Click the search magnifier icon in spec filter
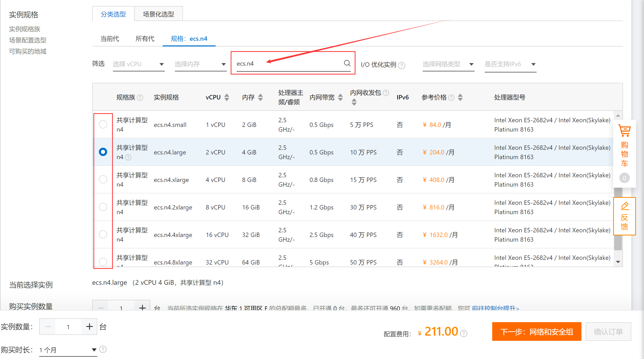644x359 pixels. [347, 63]
